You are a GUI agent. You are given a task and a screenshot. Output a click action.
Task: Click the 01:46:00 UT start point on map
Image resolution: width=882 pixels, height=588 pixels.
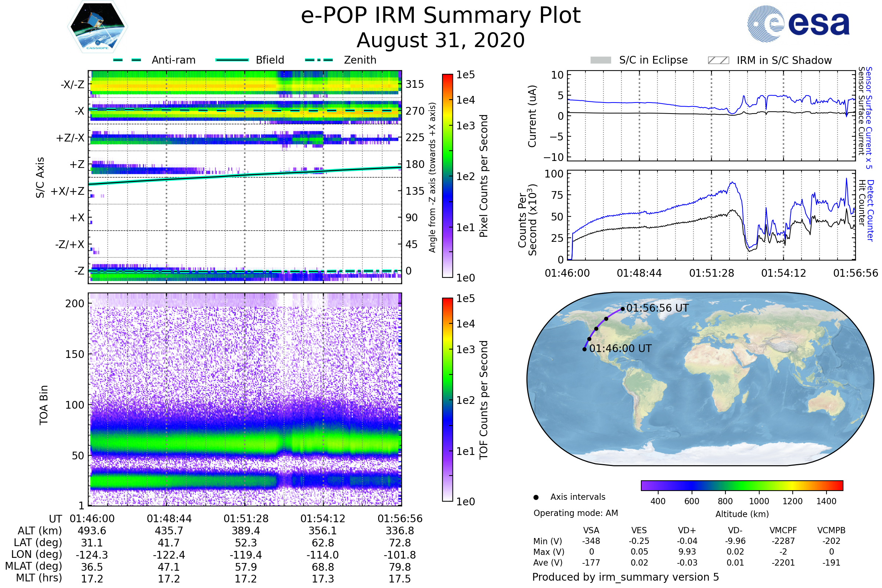(x=584, y=349)
